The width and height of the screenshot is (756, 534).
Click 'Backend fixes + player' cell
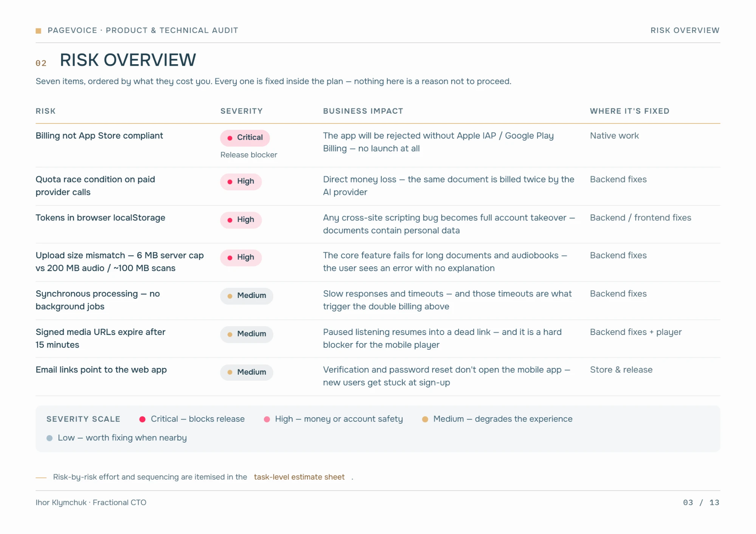coord(636,332)
